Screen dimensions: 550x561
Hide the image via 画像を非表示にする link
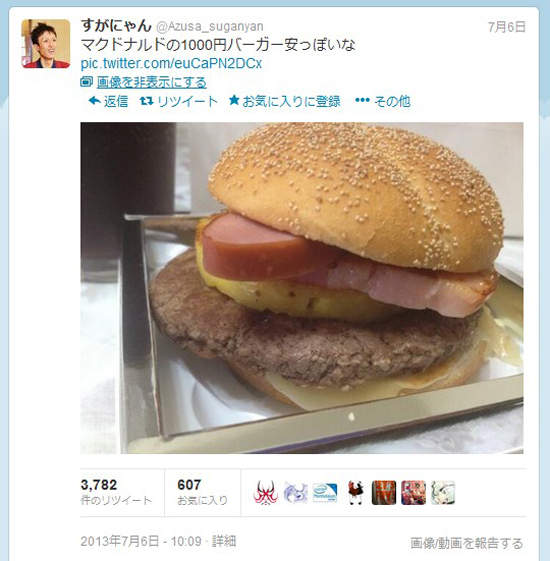pyautogui.click(x=152, y=82)
